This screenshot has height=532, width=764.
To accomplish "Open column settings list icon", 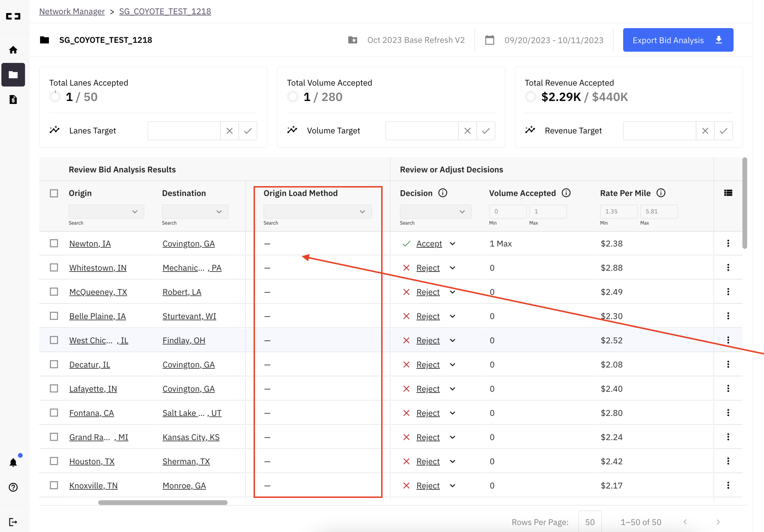I will [x=728, y=193].
